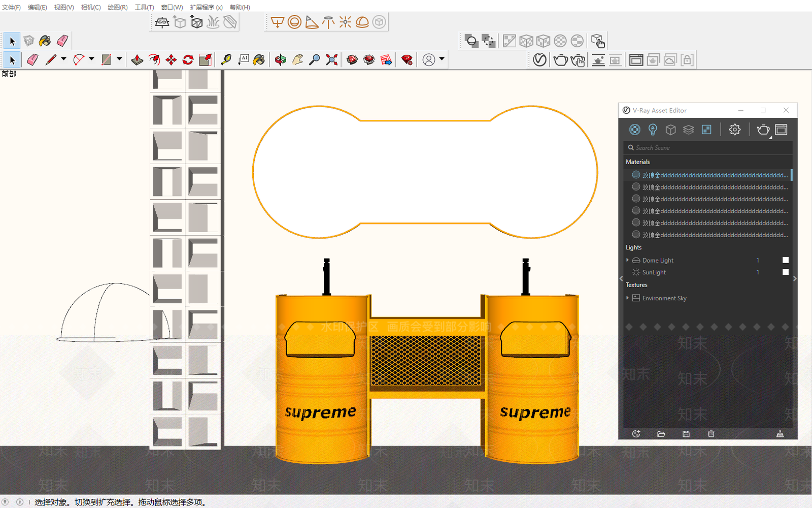Create a V-Ray spot light
The image size is (812, 508).
tap(312, 22)
